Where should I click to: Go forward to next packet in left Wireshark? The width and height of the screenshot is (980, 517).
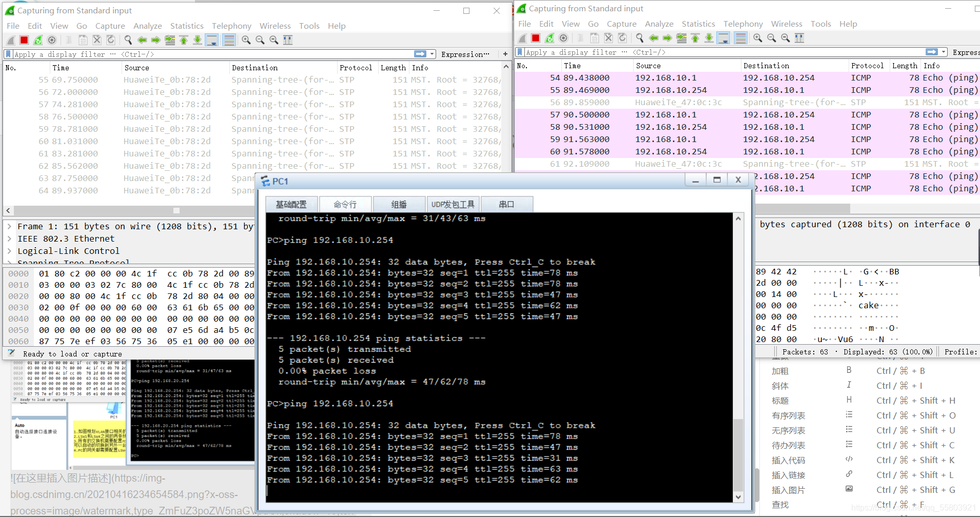click(x=156, y=40)
